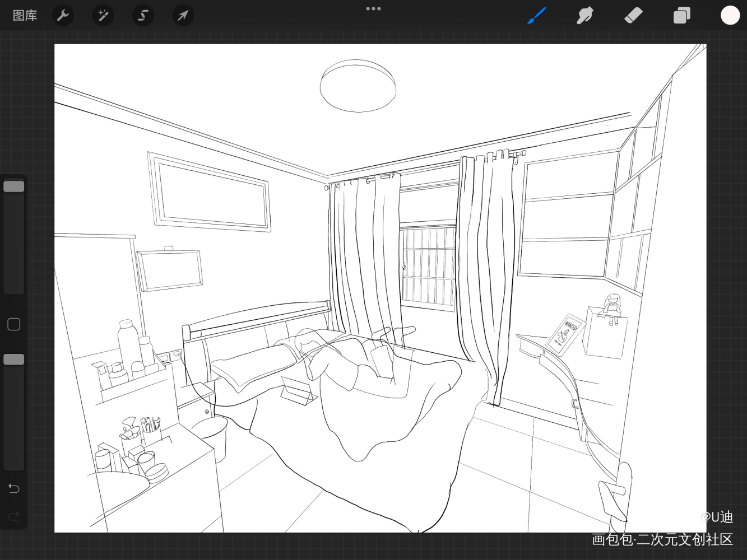This screenshot has width=747, height=560.
Task: Tap the WANTED poster in the drawing
Action: coord(566,334)
